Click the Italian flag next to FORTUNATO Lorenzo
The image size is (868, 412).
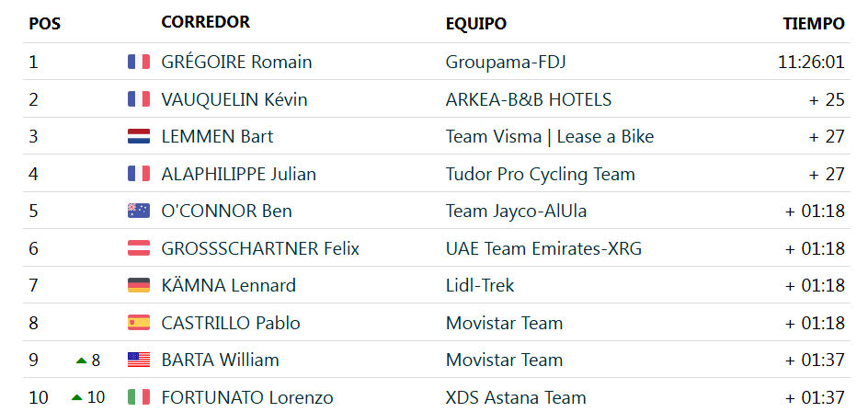139,397
